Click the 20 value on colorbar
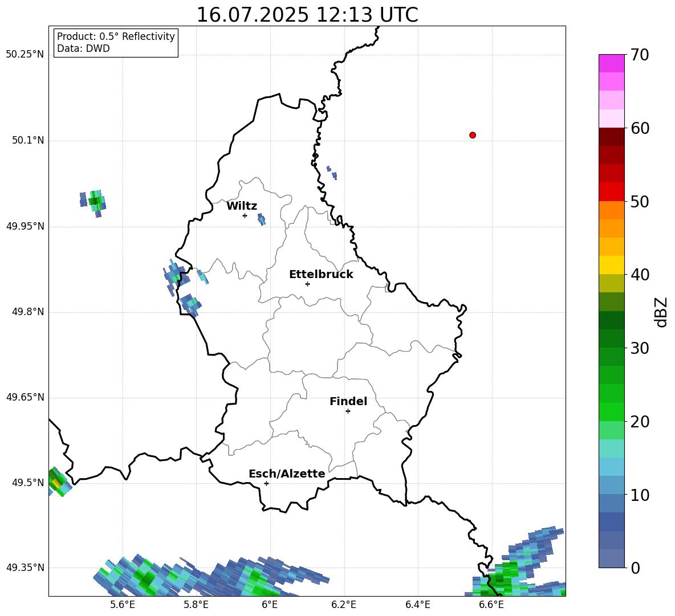Image resolution: width=675 pixels, height=616 pixels. (x=640, y=422)
